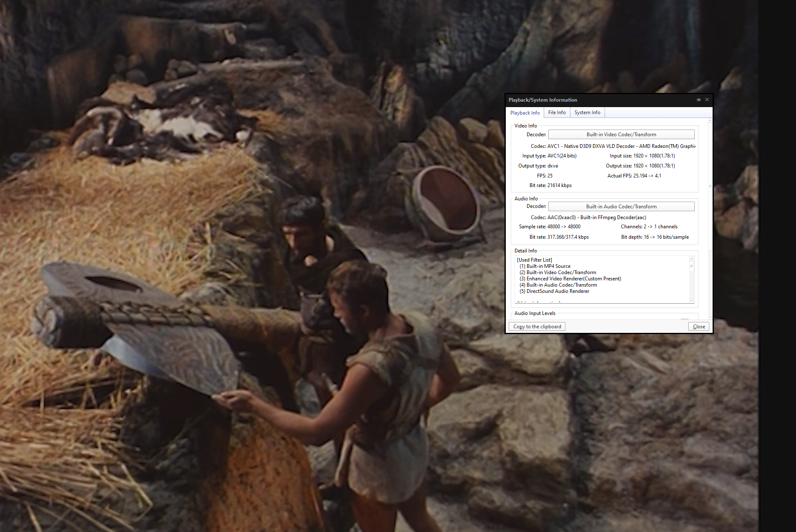The height and width of the screenshot is (532, 796).
Task: Click the Detail Info scrollbar down arrow
Action: (691, 300)
